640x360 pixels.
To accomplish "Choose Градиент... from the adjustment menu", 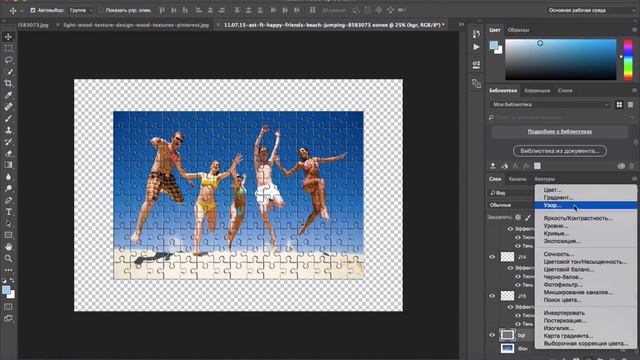I will 586,198.
